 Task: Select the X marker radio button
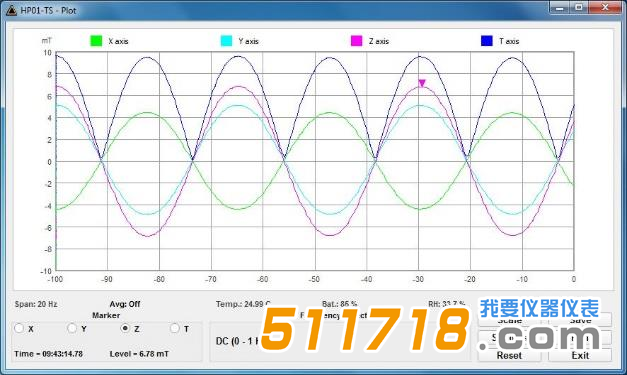tap(19, 329)
